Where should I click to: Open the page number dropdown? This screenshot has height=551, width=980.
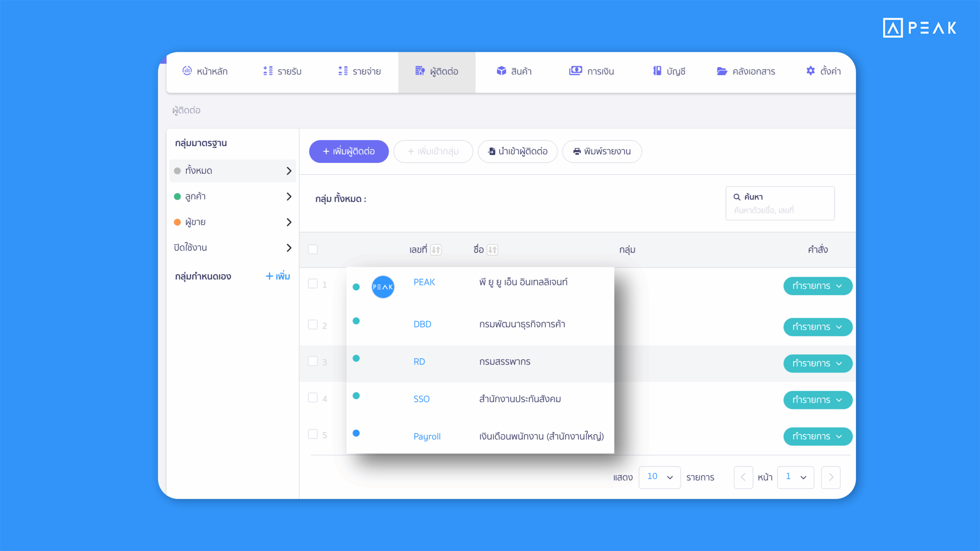click(795, 477)
